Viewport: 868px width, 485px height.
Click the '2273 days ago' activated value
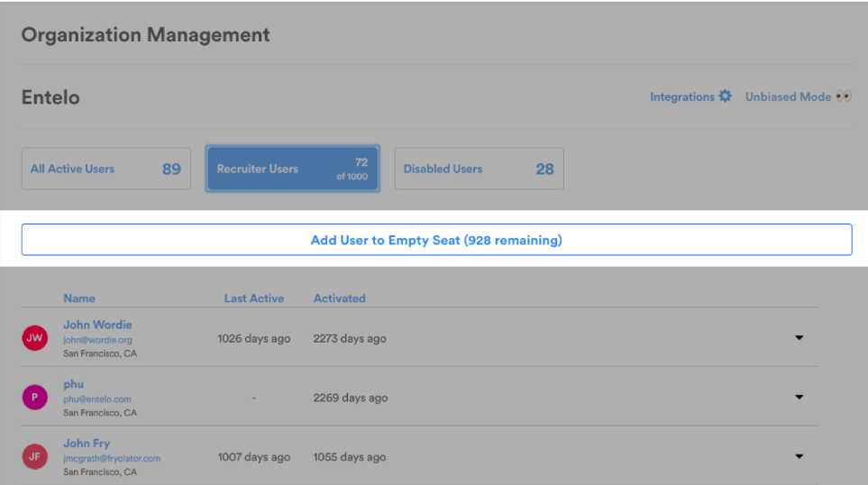(x=350, y=338)
